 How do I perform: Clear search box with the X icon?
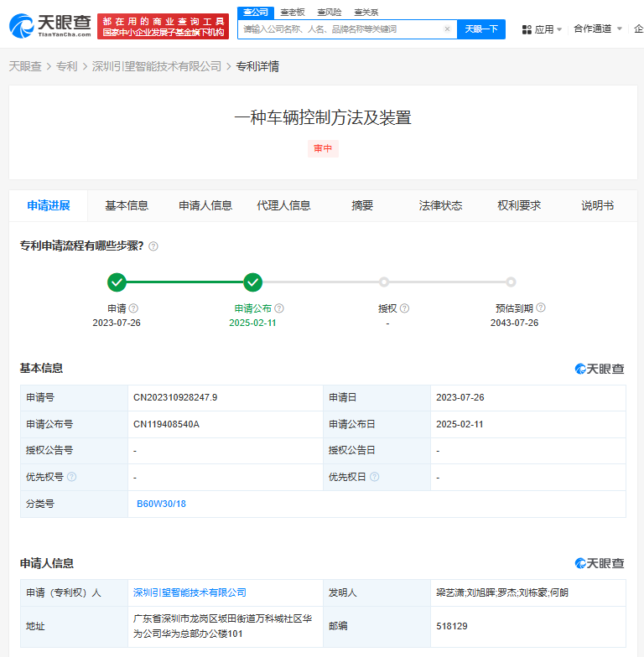pyautogui.click(x=447, y=29)
